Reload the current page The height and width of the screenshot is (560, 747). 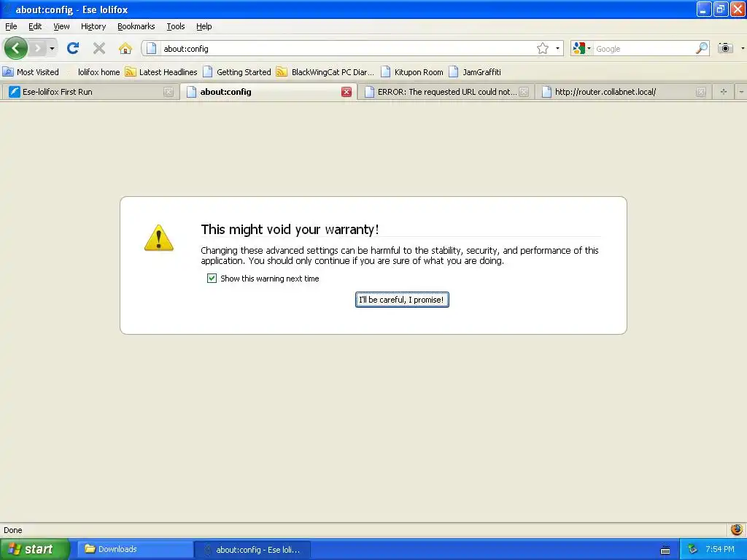73,48
